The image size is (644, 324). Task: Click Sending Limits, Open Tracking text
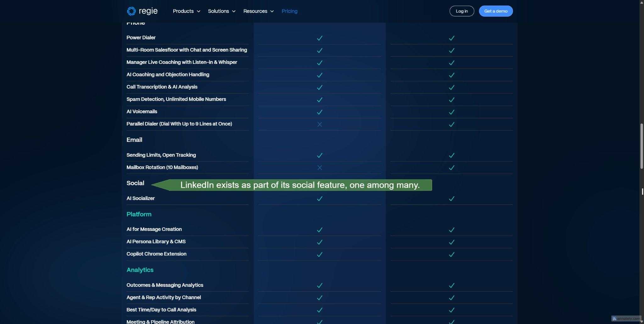(x=161, y=155)
